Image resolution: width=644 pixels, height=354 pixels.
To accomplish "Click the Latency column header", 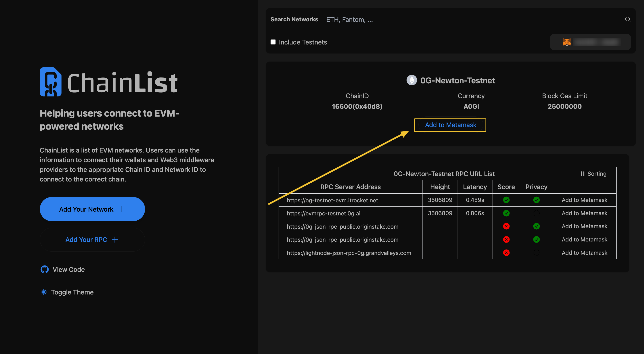I will pyautogui.click(x=474, y=187).
